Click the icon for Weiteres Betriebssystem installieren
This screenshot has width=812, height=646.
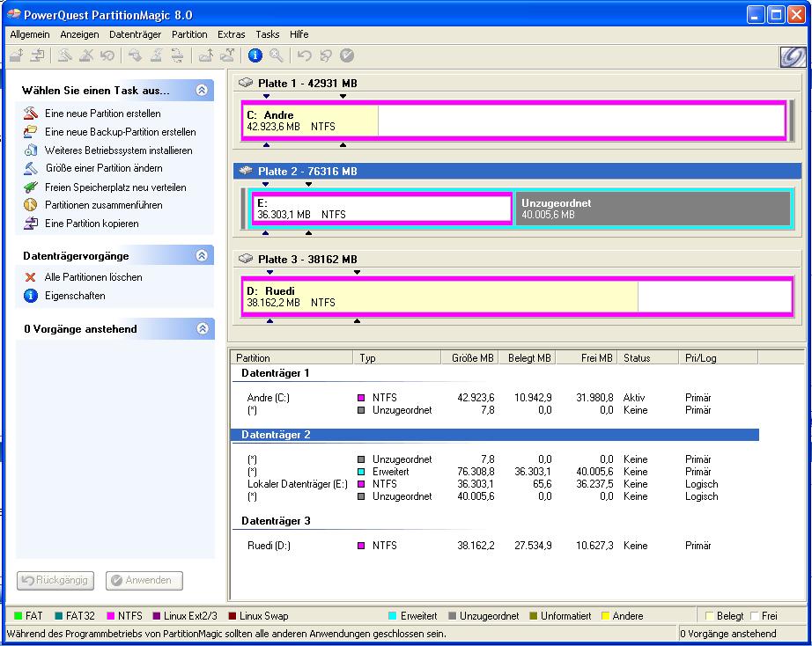tap(31, 150)
